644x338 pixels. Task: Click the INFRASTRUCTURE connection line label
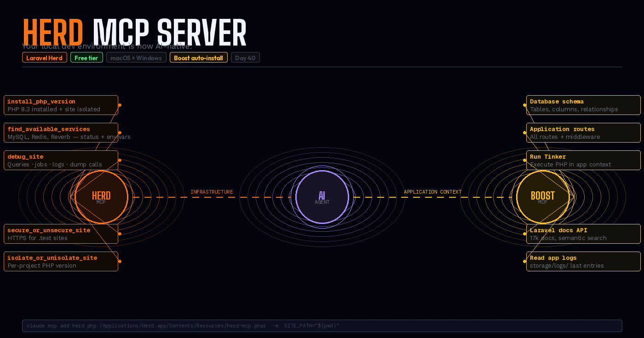click(212, 192)
